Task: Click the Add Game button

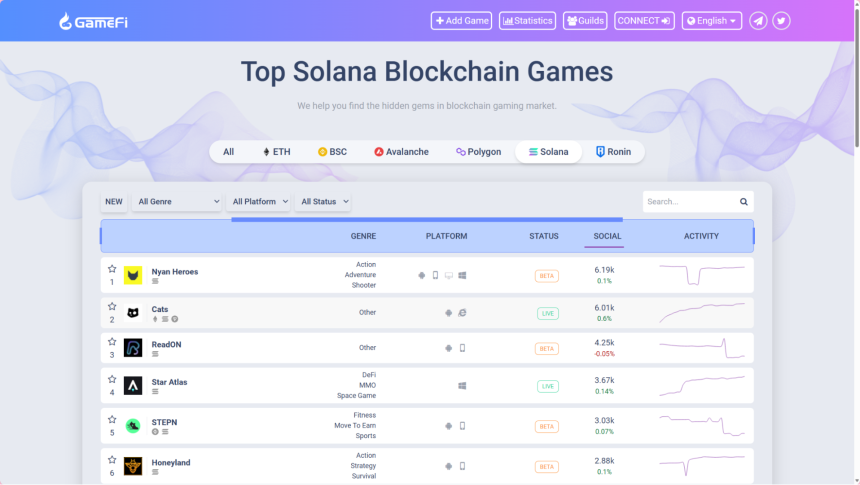Action: [x=461, y=21]
